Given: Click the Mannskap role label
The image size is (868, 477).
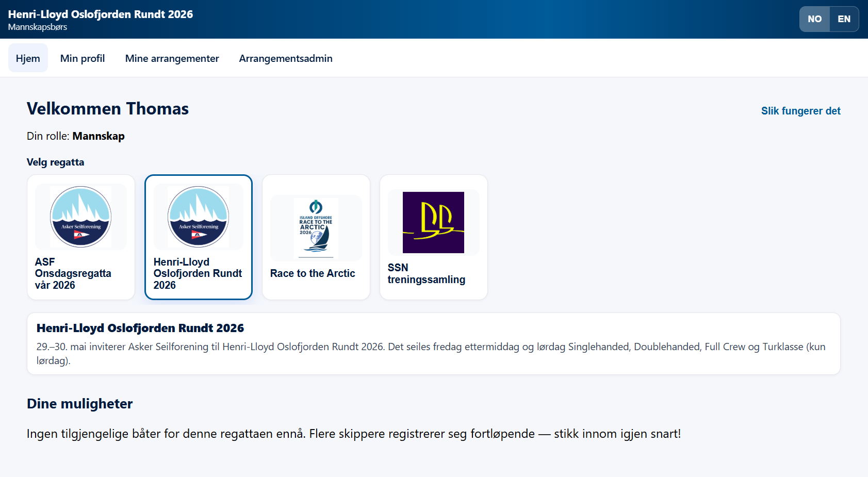Looking at the screenshot, I should [x=99, y=136].
